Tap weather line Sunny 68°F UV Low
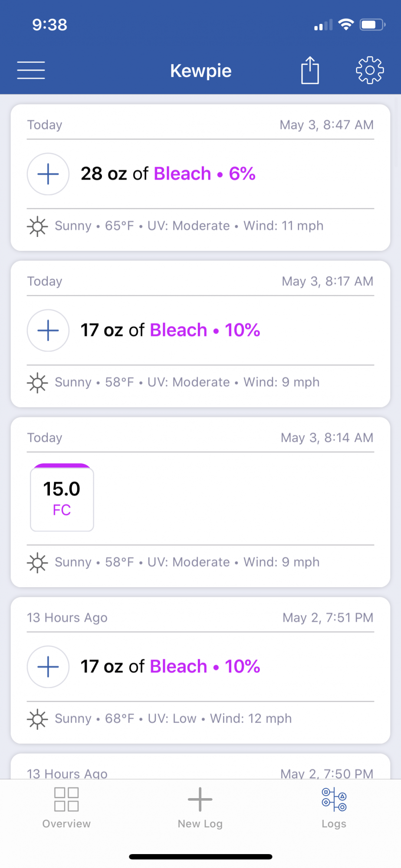The width and height of the screenshot is (401, 868). [173, 719]
